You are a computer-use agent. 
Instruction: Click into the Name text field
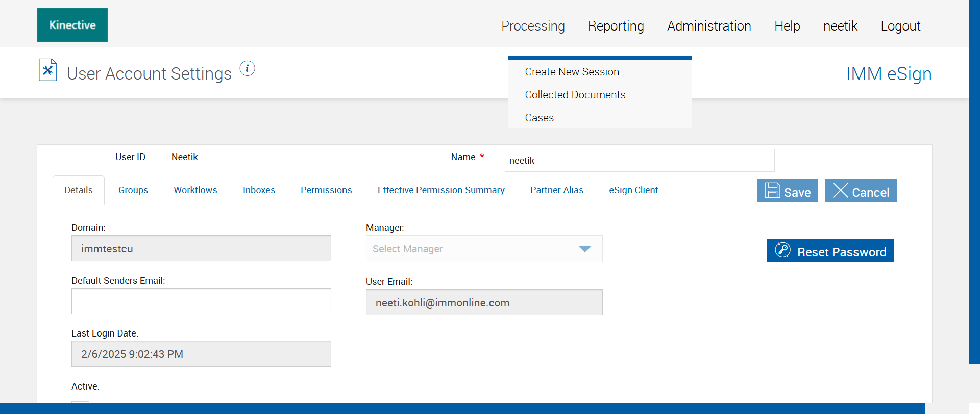[639, 161]
